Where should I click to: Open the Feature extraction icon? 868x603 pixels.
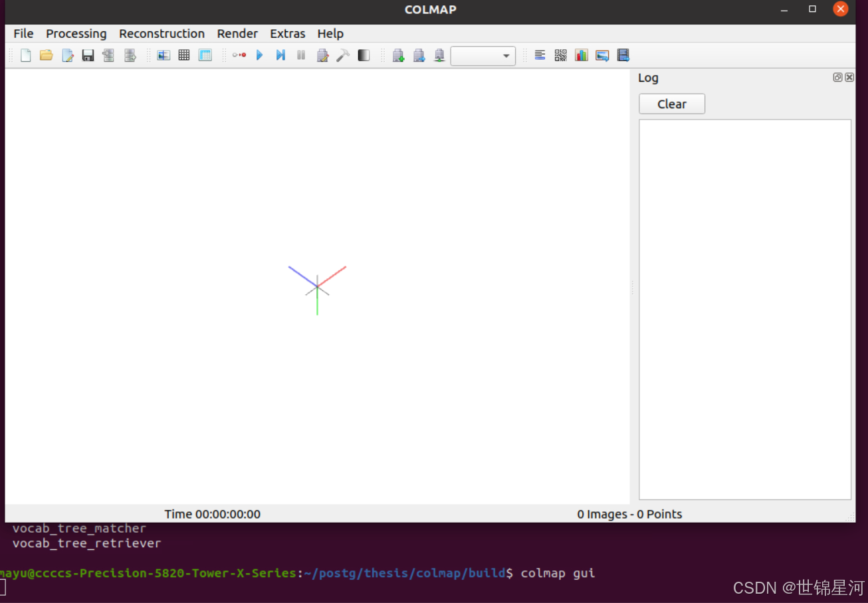click(163, 55)
